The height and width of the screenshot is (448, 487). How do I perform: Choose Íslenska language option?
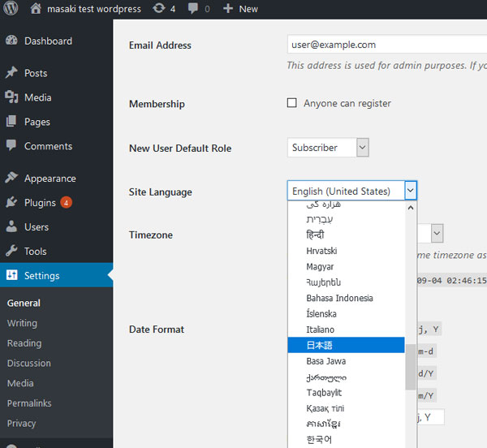point(346,313)
